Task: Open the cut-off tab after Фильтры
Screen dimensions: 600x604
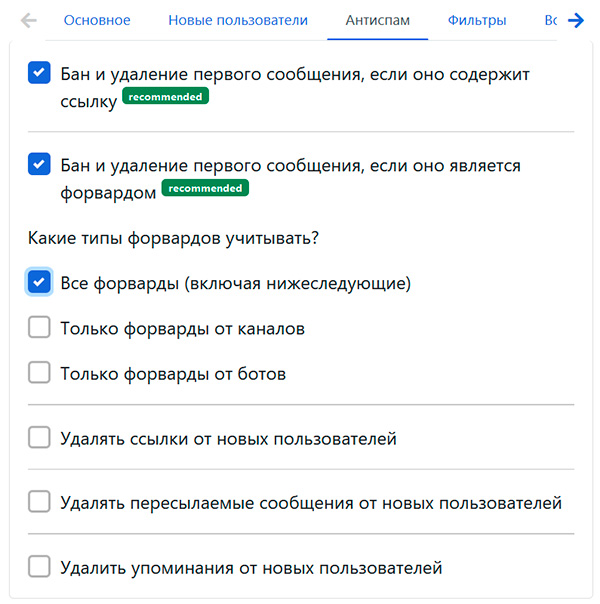Action: pyautogui.click(x=550, y=20)
